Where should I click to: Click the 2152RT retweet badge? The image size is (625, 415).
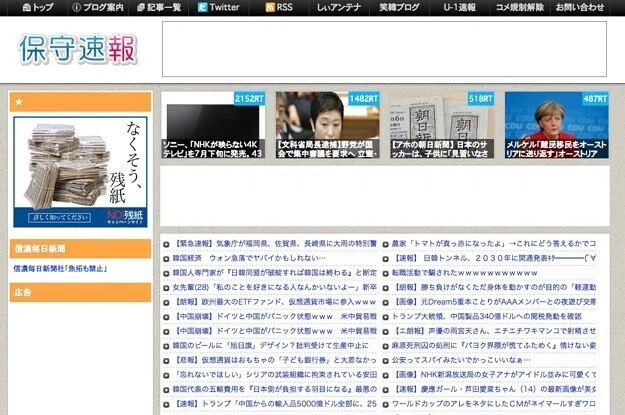[x=250, y=98]
